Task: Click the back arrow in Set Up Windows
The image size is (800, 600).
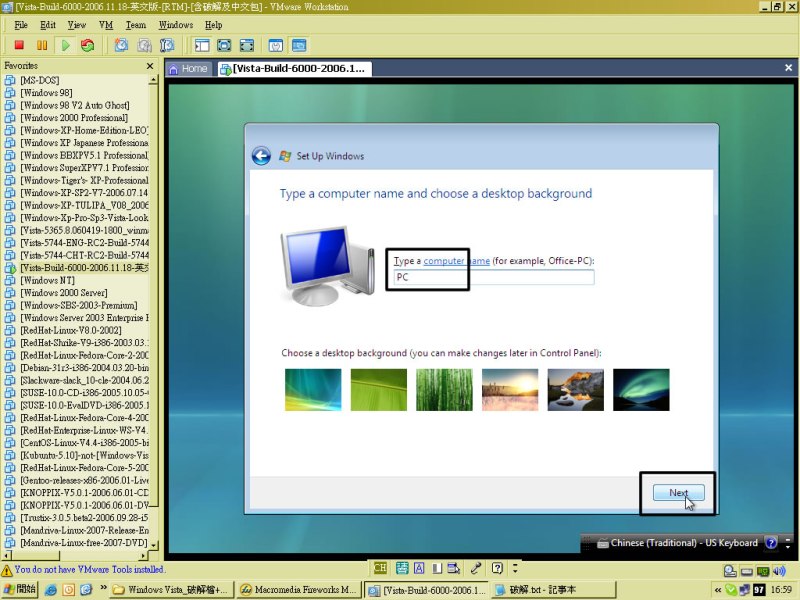Action: (261, 156)
